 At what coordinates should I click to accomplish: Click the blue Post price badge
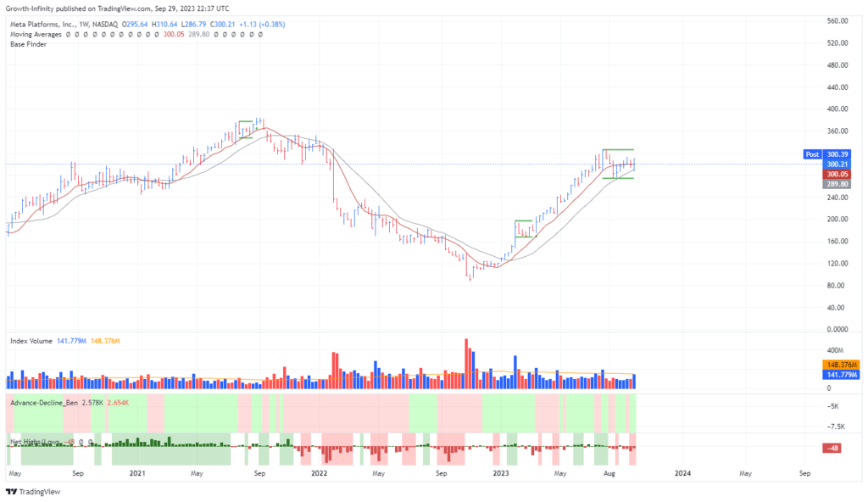coord(811,154)
